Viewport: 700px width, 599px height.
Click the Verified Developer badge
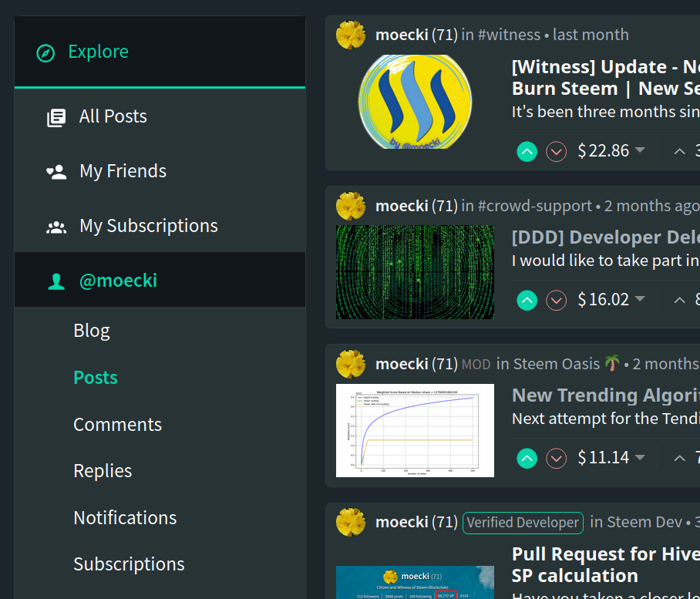pyautogui.click(x=523, y=523)
